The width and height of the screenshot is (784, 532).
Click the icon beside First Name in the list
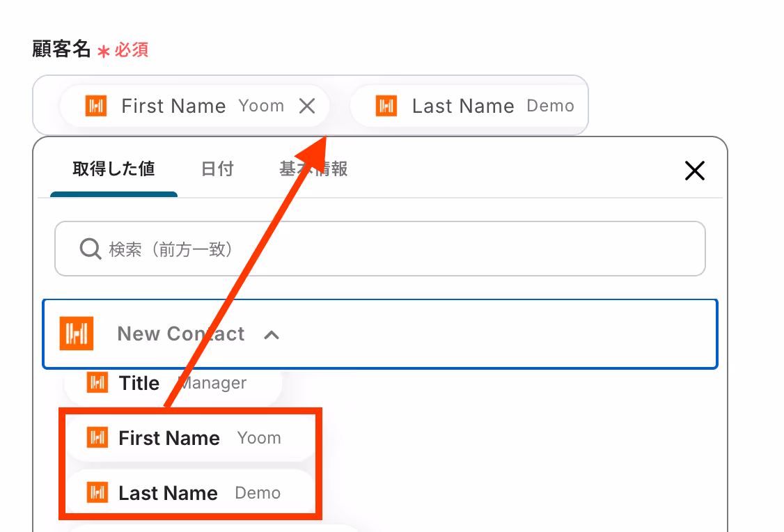pos(97,437)
